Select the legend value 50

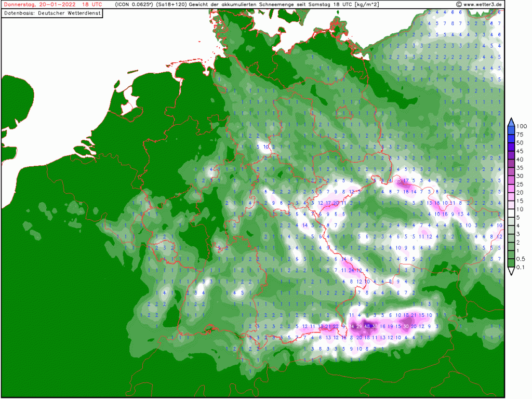pos(520,142)
